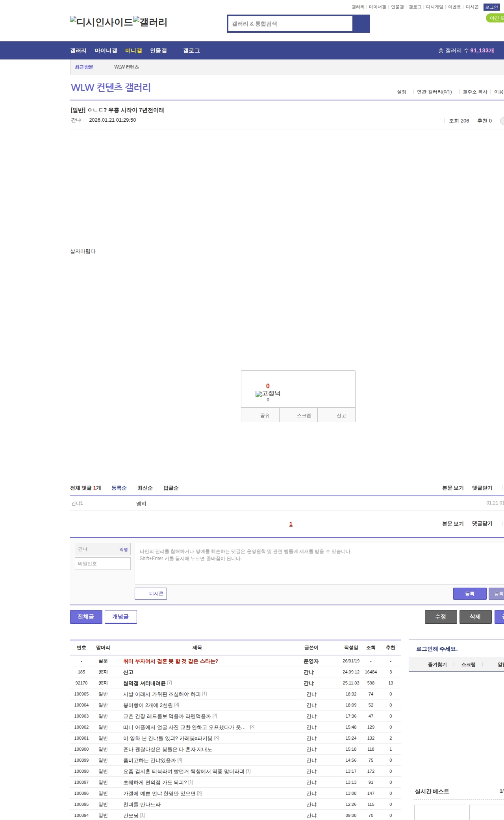
Task: Open the 디시콘 emoticon picker
Action: click(151, 594)
